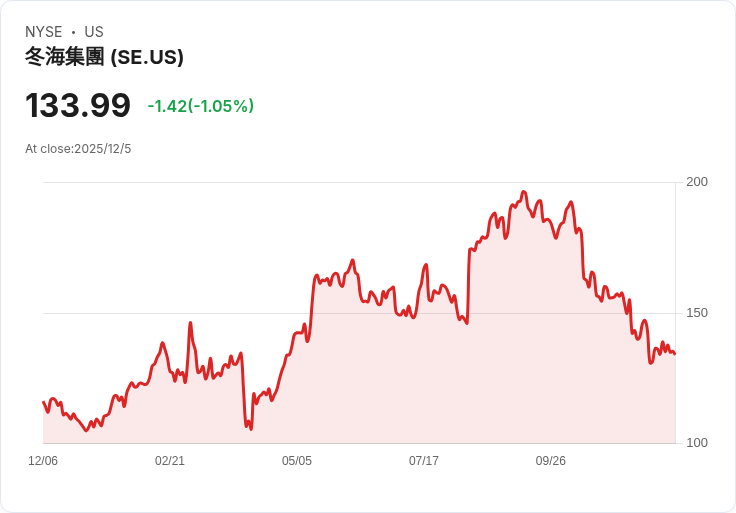Click the At close:2025/12/5 timestamp
Viewport: 736px width, 513px height.
click(x=78, y=149)
